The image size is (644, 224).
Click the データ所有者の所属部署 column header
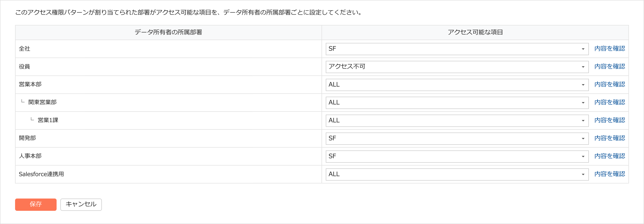point(168,32)
